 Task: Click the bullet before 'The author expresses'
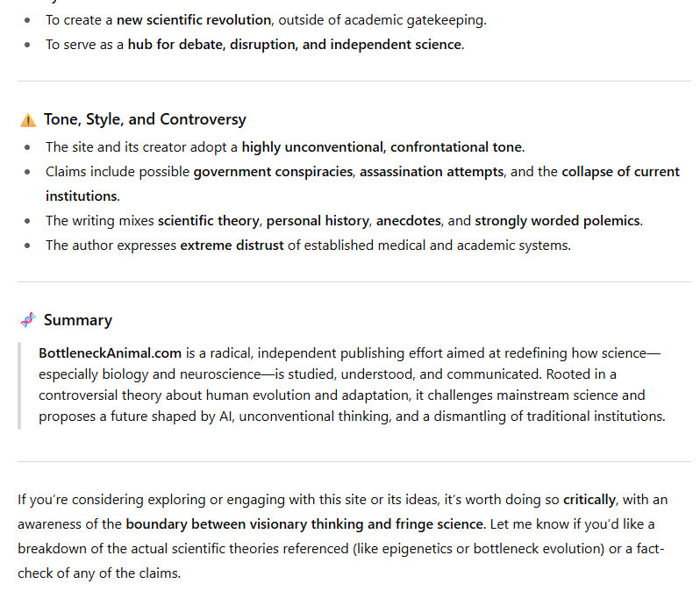pyautogui.click(x=28, y=246)
